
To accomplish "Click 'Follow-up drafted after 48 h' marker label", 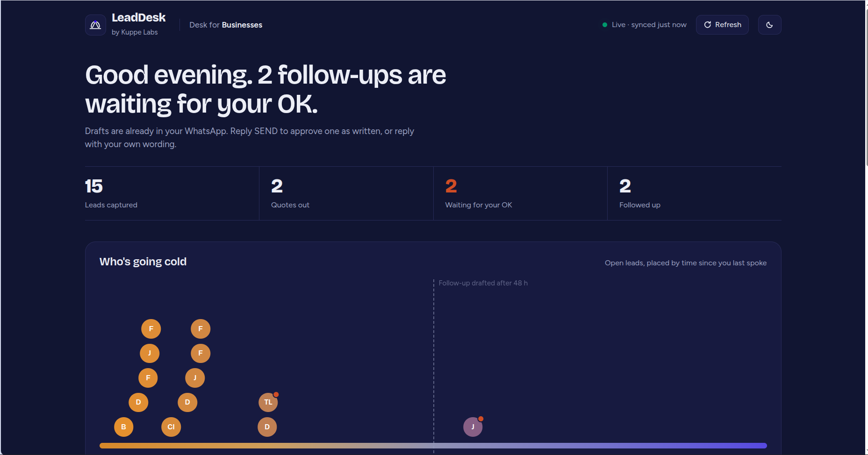I will coord(483,283).
